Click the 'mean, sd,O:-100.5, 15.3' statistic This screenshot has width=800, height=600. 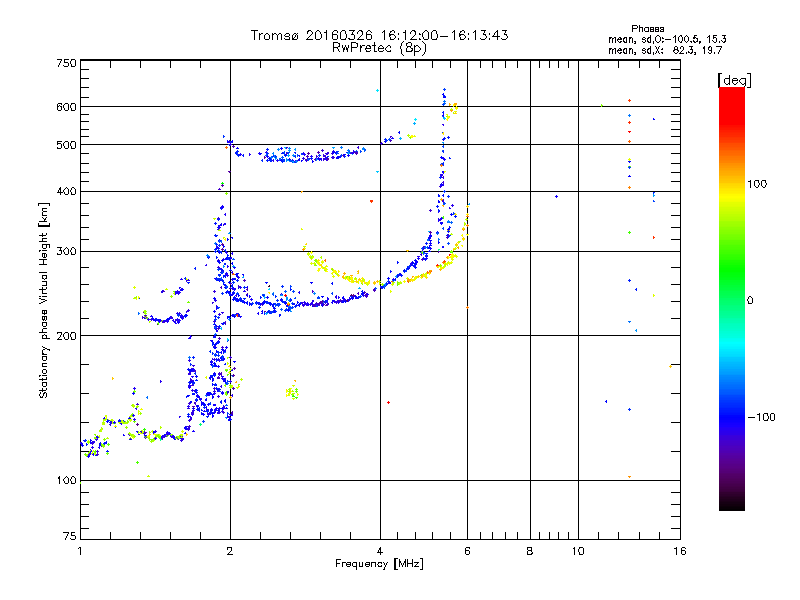(667, 39)
